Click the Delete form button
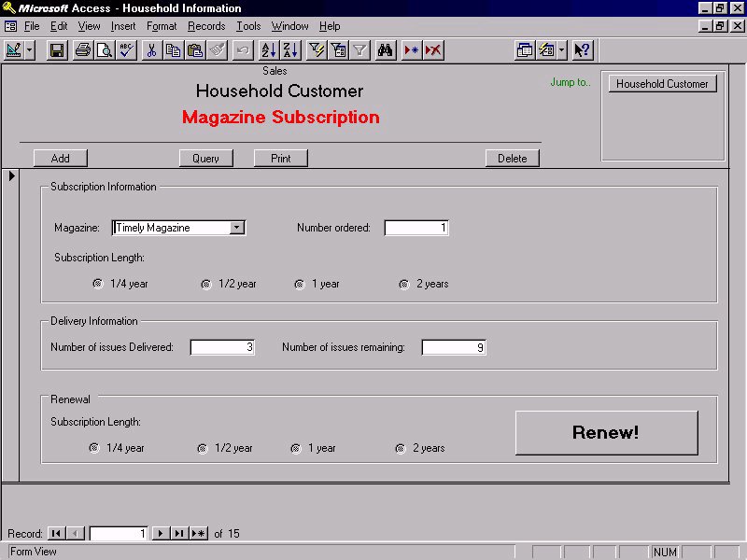The width and height of the screenshot is (747, 560). [x=513, y=158]
